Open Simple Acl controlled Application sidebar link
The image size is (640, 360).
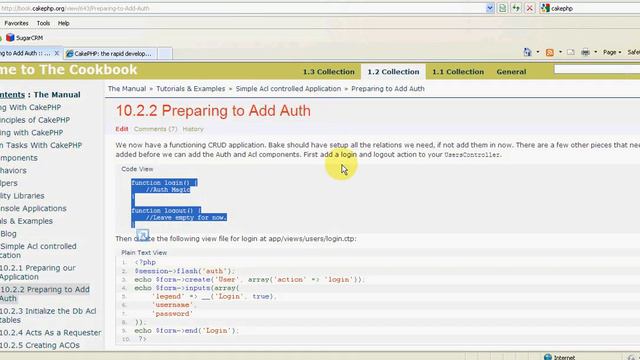click(38, 251)
